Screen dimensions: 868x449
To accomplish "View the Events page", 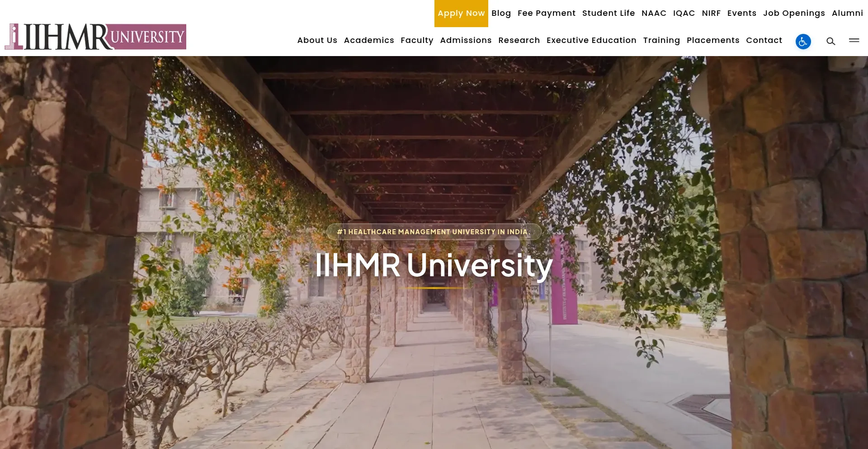I will coord(741,13).
